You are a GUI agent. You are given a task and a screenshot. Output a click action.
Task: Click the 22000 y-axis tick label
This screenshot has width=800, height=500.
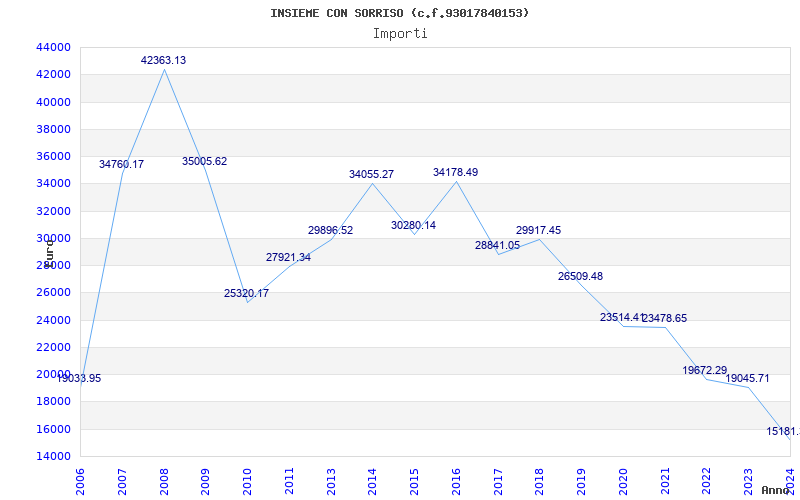pyautogui.click(x=53, y=347)
